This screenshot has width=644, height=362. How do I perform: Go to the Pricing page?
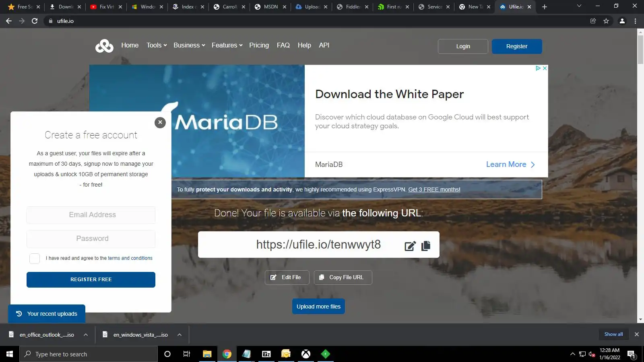tap(259, 45)
